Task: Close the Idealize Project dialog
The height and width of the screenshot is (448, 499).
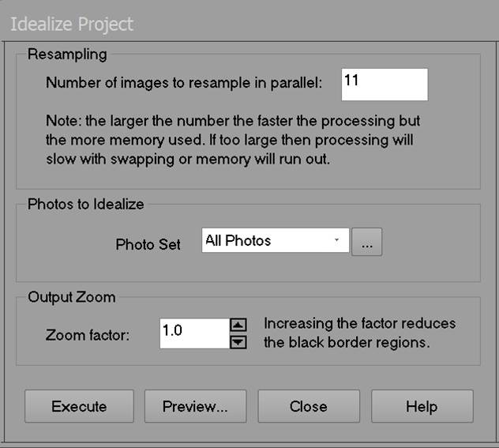Action: point(309,406)
